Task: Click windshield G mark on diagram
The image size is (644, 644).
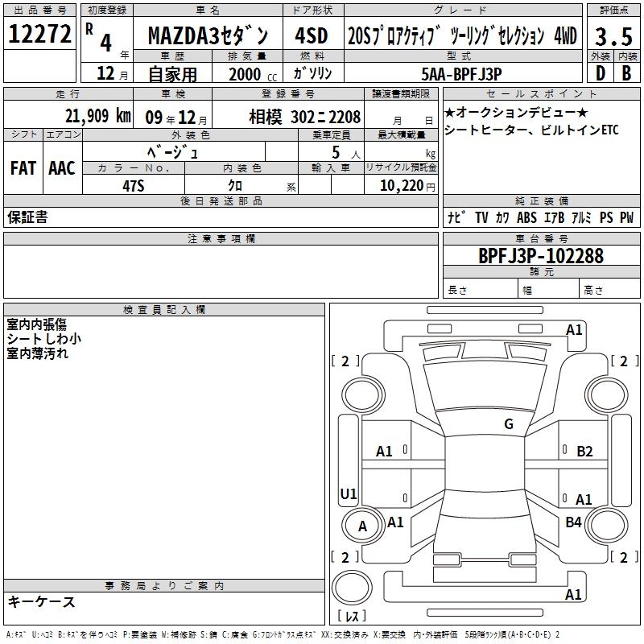Action: pyautogui.click(x=509, y=424)
